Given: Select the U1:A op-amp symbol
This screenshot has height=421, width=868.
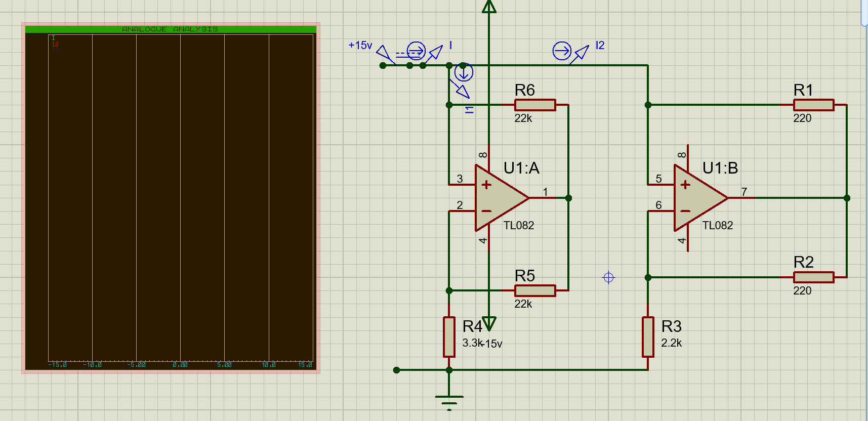Looking at the screenshot, I should [x=501, y=198].
